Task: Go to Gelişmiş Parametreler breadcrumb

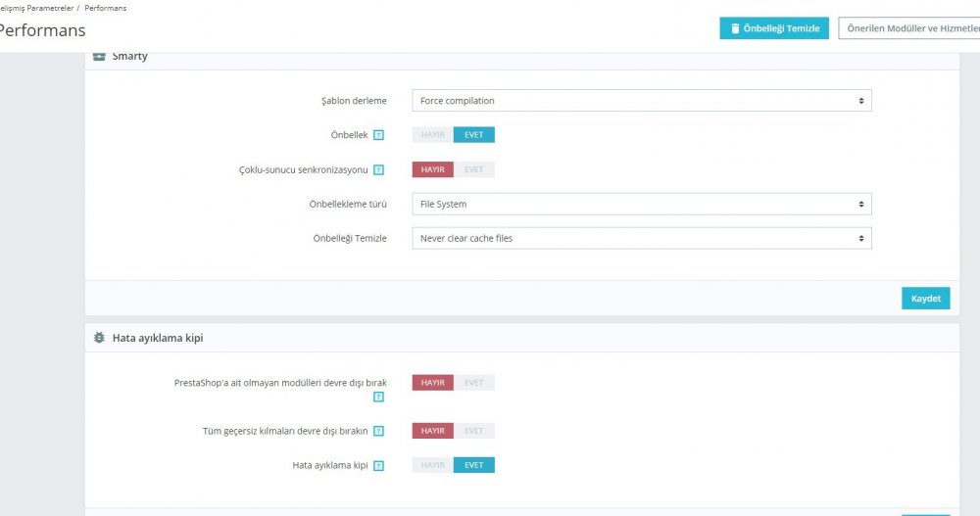Action: pos(37,8)
